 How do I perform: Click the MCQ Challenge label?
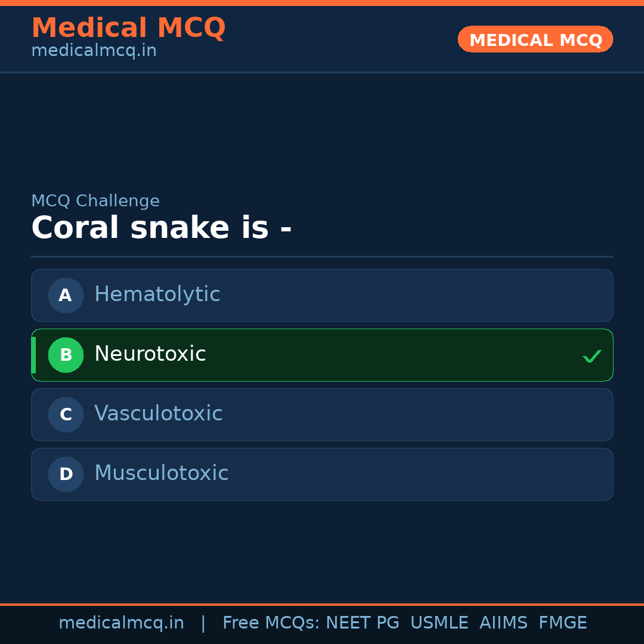coord(95,201)
